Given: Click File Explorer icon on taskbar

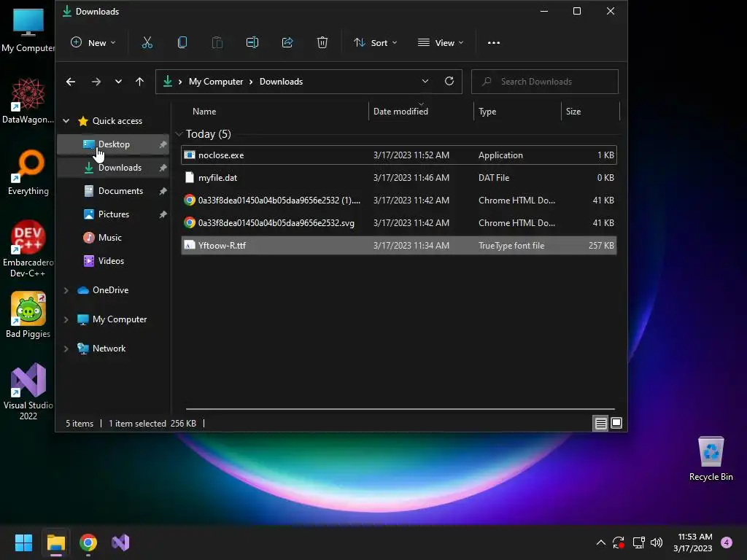Looking at the screenshot, I should tap(56, 542).
